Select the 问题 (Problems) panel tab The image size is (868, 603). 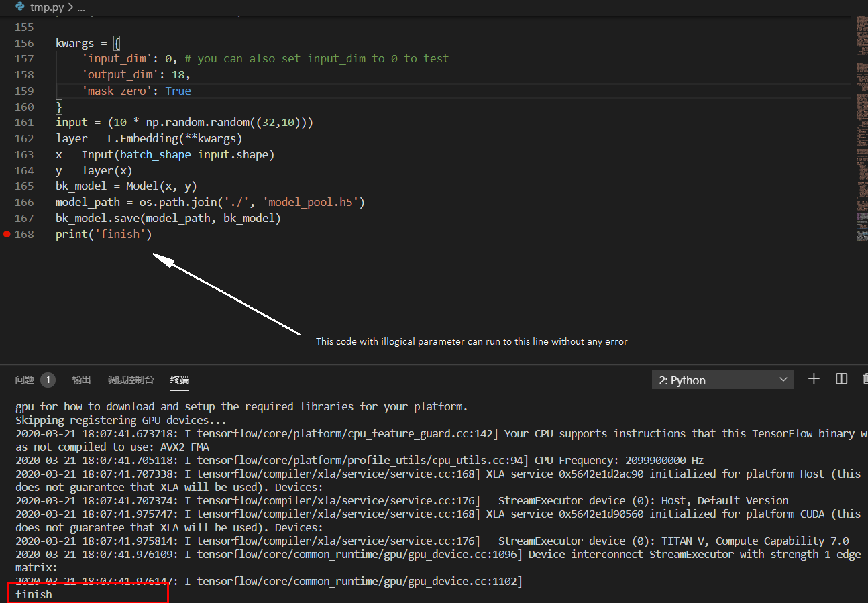(24, 379)
